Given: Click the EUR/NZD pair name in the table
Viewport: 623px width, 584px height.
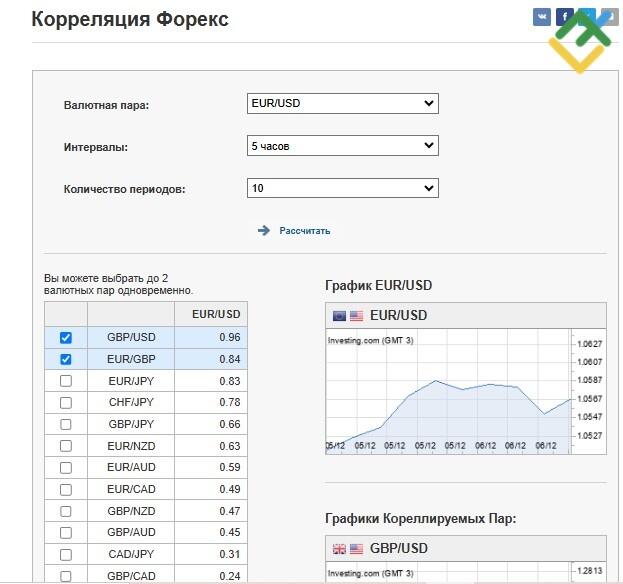Looking at the screenshot, I should click(131, 446).
